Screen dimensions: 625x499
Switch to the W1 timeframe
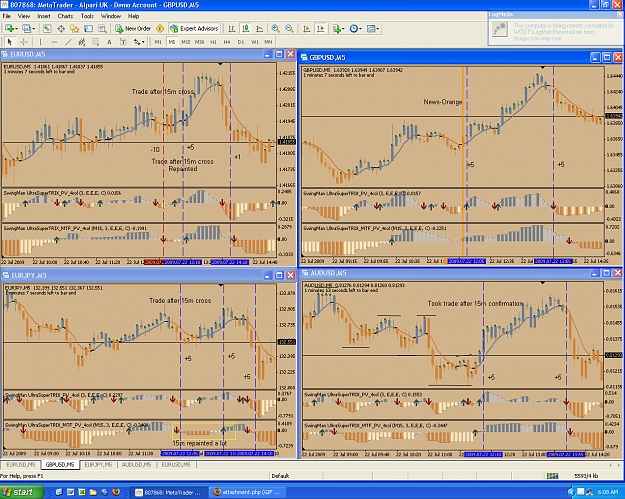255,42
